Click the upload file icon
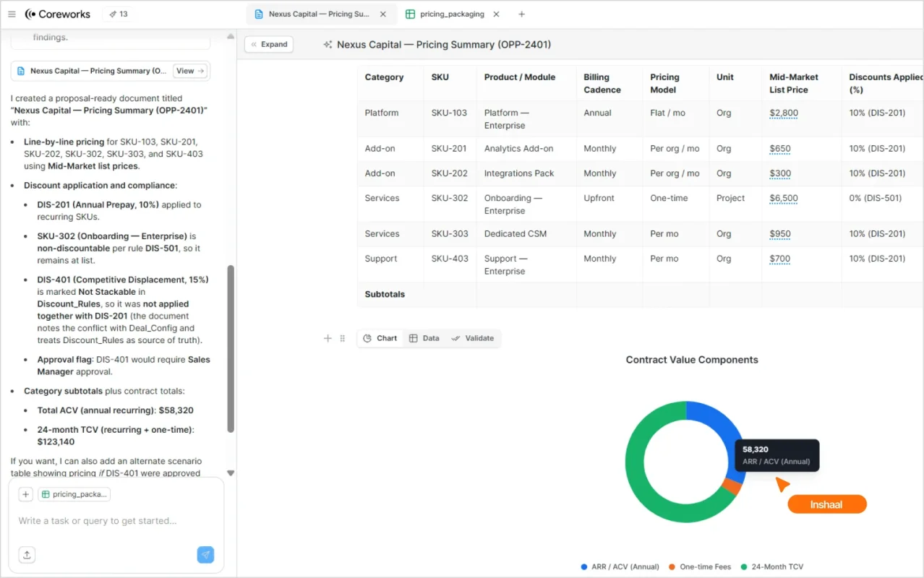This screenshot has height=578, width=924. pyautogui.click(x=27, y=554)
